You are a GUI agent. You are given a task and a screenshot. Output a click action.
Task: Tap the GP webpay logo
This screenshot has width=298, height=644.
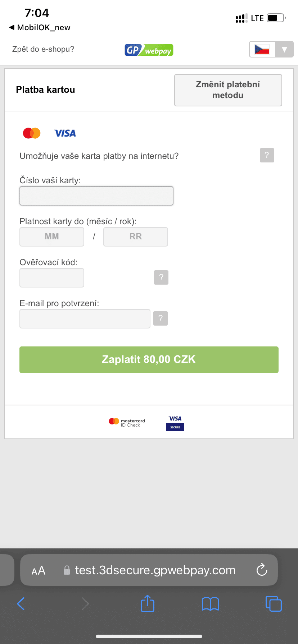pos(149,50)
